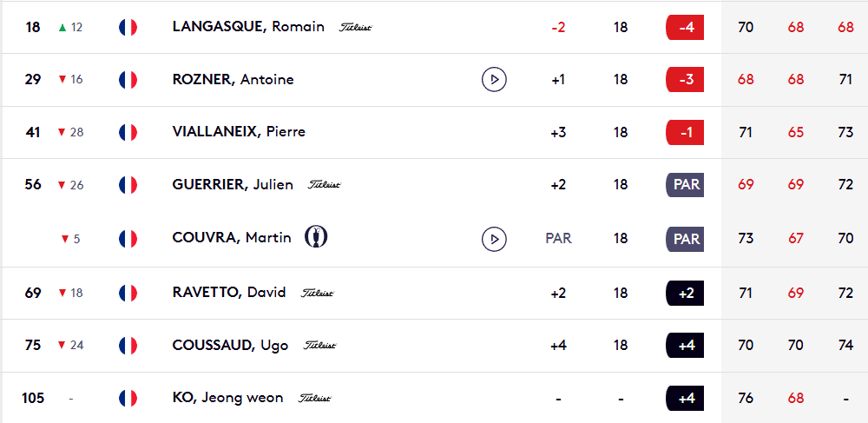Click the Open trophy badge beside Couvra
Screen dimensions: 868x423
(x=317, y=236)
